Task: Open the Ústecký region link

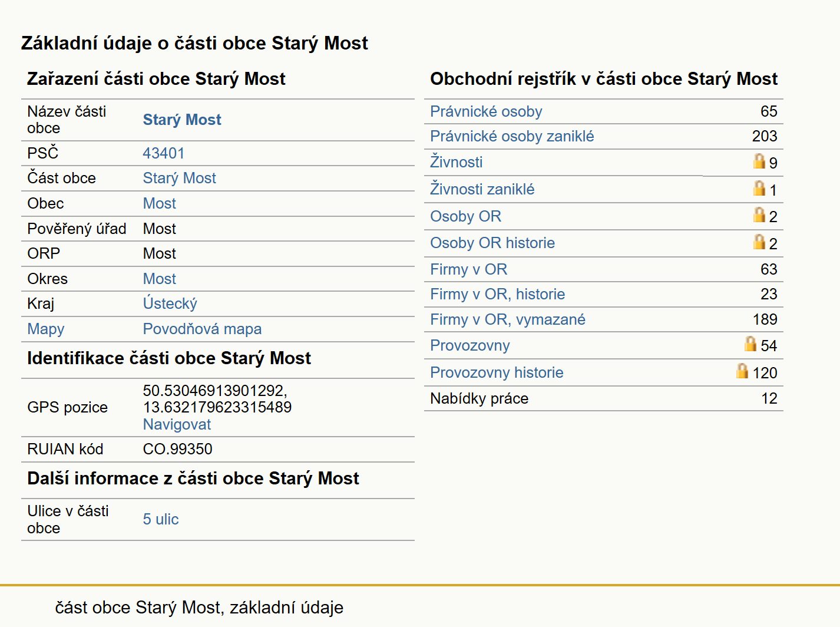Action: click(x=170, y=303)
